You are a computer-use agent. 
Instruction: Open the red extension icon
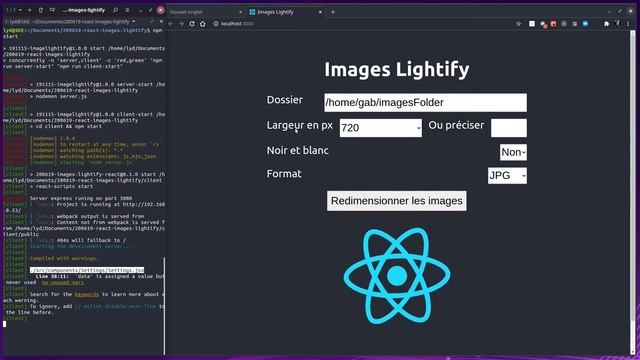click(x=553, y=24)
